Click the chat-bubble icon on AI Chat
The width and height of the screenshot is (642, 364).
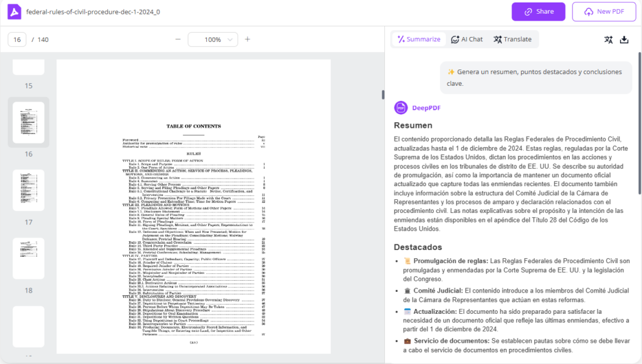(456, 39)
